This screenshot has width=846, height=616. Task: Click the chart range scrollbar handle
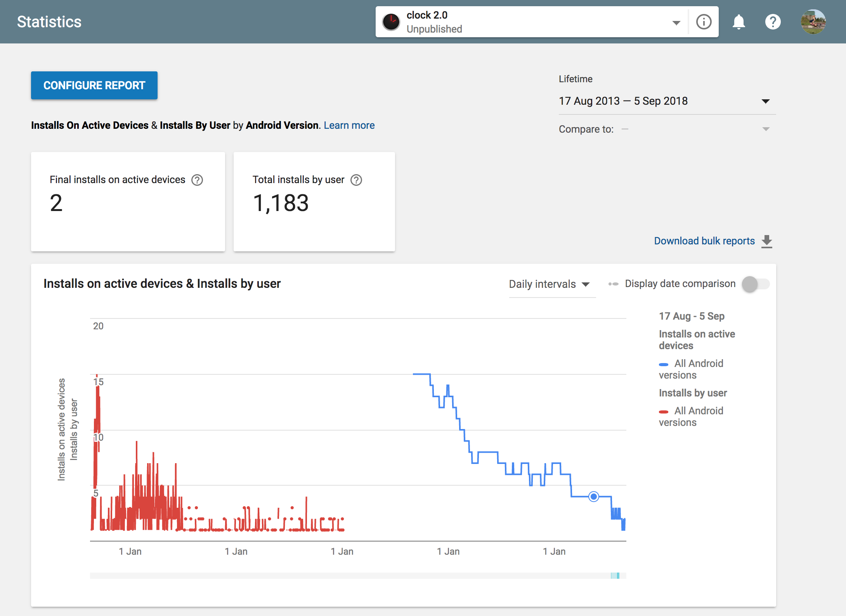615,576
